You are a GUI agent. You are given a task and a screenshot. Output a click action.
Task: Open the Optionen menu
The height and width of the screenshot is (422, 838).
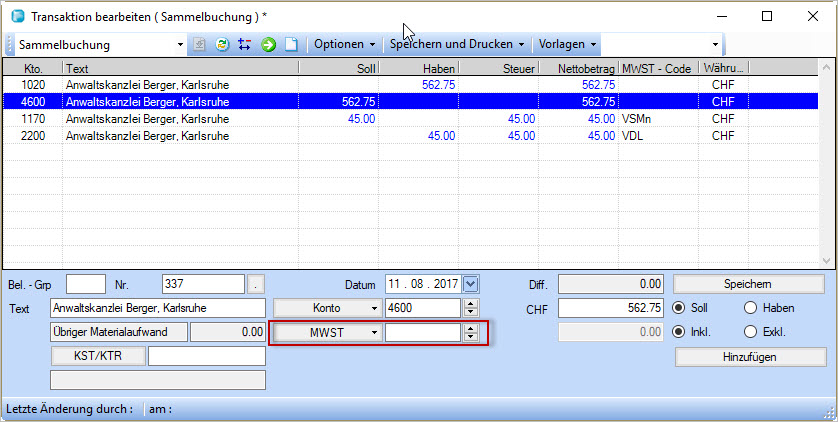click(x=344, y=45)
